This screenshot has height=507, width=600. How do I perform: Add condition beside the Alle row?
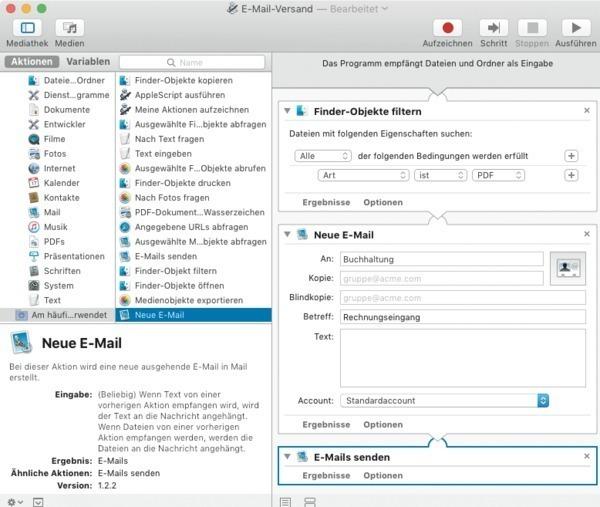point(571,156)
